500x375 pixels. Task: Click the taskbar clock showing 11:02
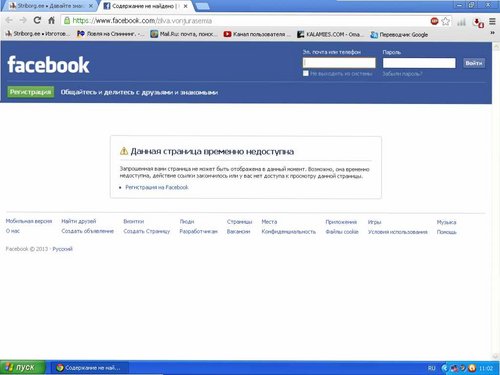tap(486, 368)
